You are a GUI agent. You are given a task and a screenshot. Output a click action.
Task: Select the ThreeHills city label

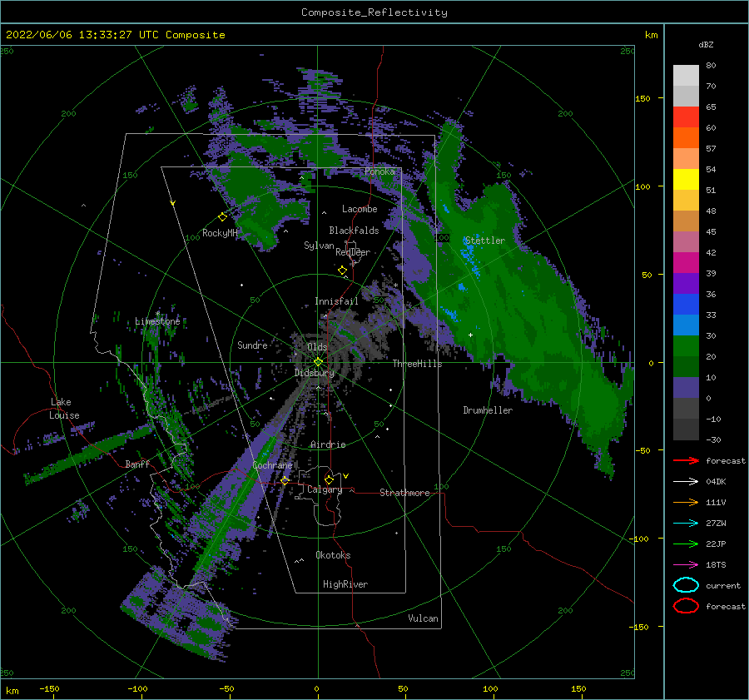(x=417, y=364)
